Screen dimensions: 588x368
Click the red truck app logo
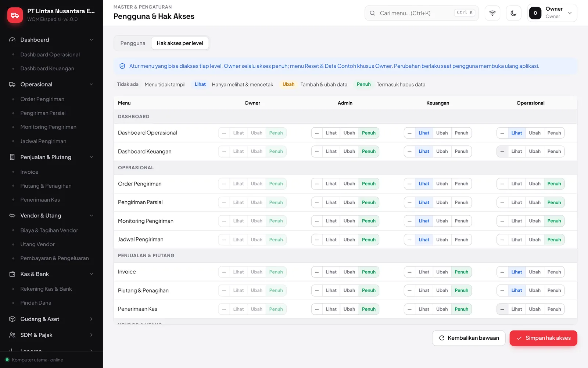pos(15,15)
